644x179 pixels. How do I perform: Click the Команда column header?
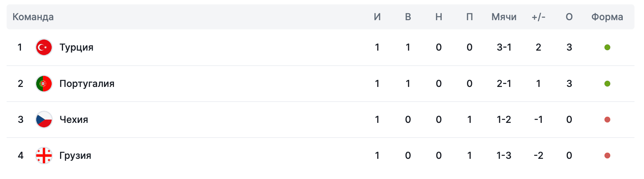click(33, 17)
